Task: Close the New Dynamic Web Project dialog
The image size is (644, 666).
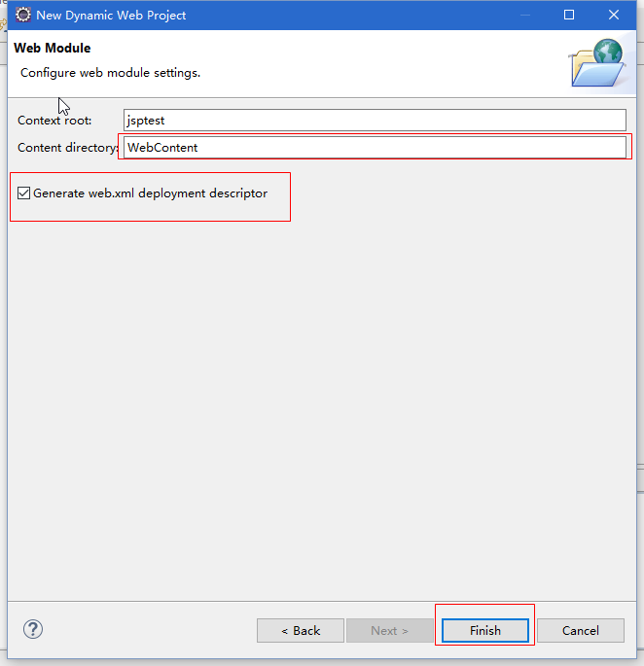Action: point(614,15)
